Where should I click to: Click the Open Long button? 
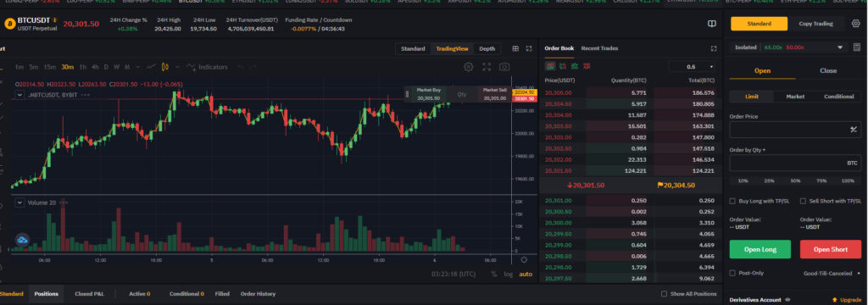click(760, 250)
